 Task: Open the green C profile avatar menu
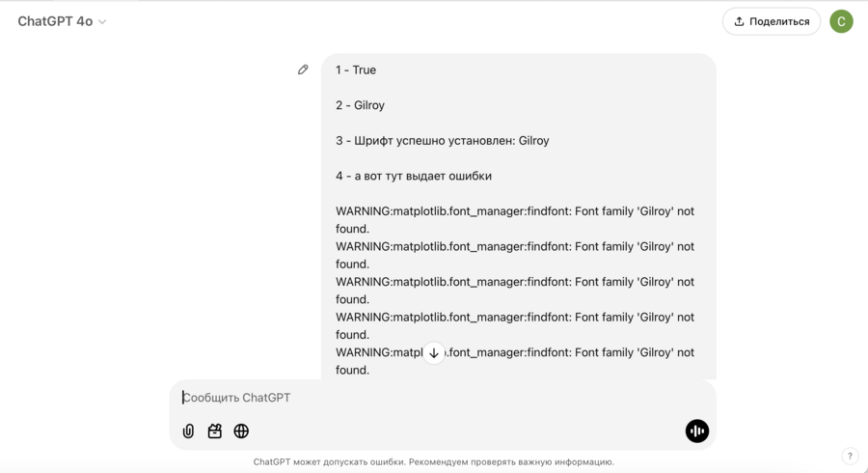841,21
